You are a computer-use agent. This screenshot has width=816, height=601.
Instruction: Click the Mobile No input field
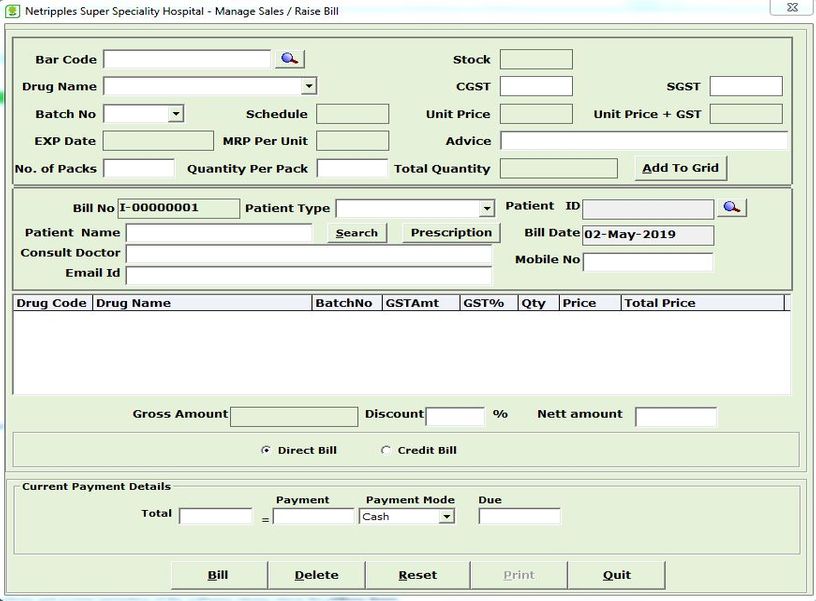(648, 262)
